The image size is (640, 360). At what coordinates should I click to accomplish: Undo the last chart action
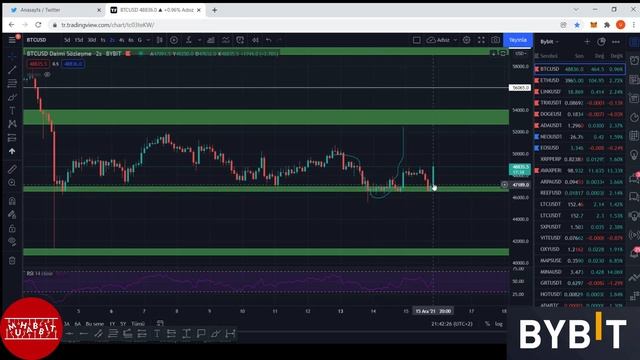pos(269,40)
